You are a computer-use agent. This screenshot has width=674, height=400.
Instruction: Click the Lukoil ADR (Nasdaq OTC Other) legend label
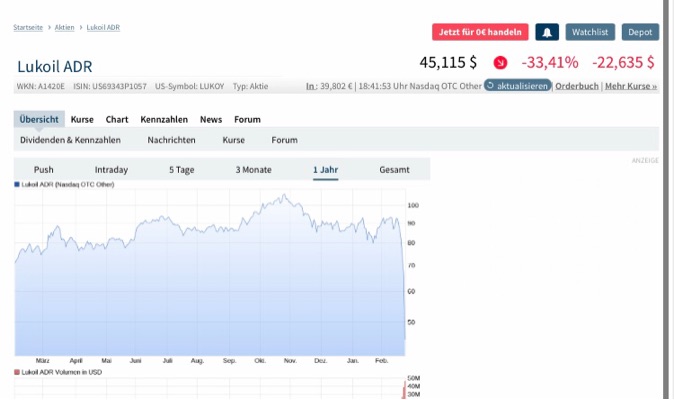[x=68, y=184]
